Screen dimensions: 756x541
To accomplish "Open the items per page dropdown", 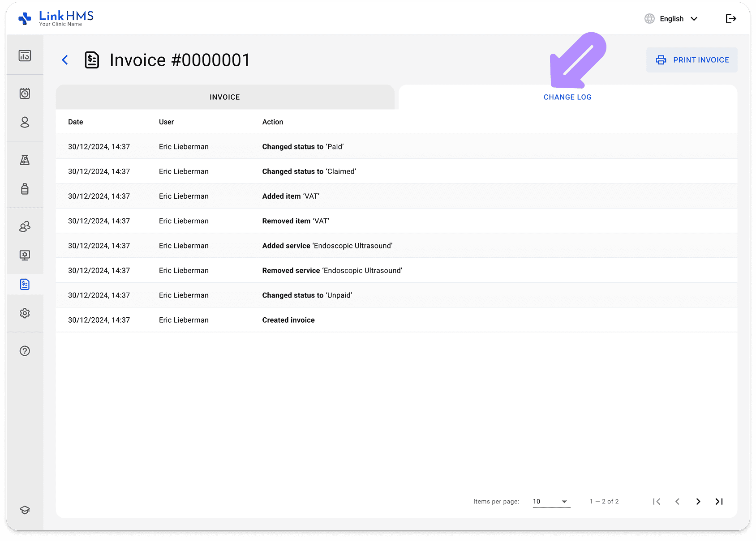I will tap(550, 501).
